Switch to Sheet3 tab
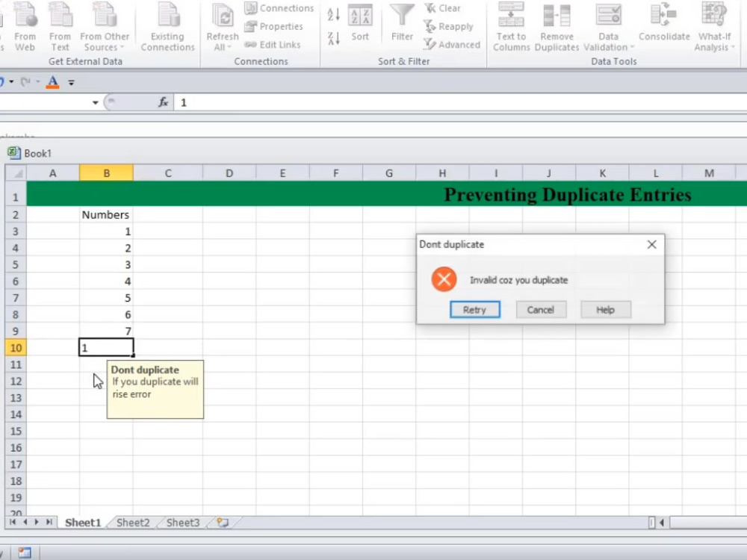The width and height of the screenshot is (747, 560). pyautogui.click(x=183, y=523)
